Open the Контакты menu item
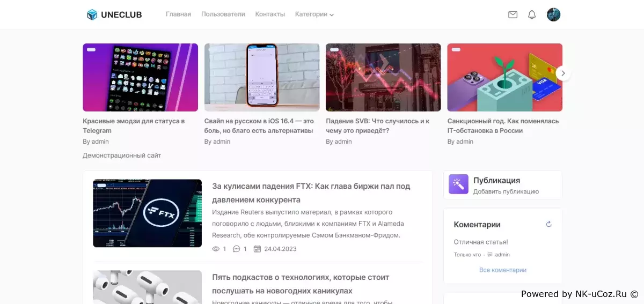This screenshot has height=304, width=644. point(270,14)
